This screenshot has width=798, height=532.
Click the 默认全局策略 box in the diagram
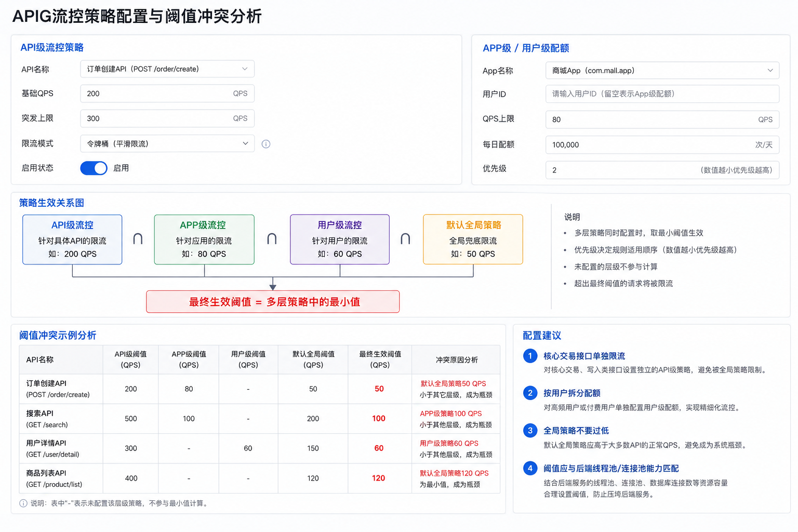point(473,240)
